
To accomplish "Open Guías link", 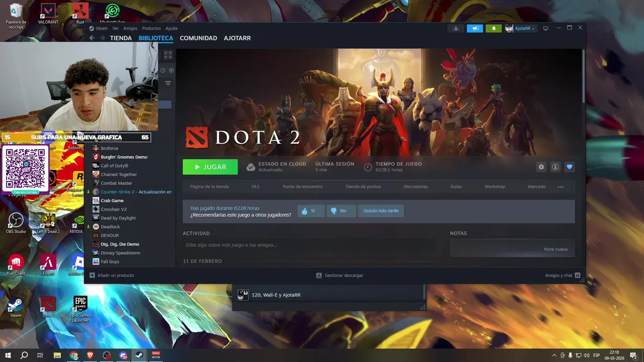I will point(456,187).
